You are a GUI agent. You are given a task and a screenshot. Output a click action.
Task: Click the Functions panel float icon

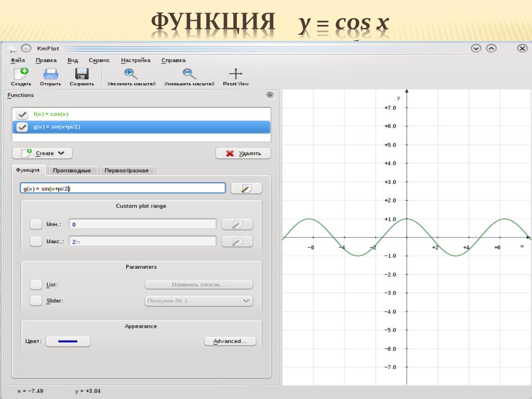[270, 95]
